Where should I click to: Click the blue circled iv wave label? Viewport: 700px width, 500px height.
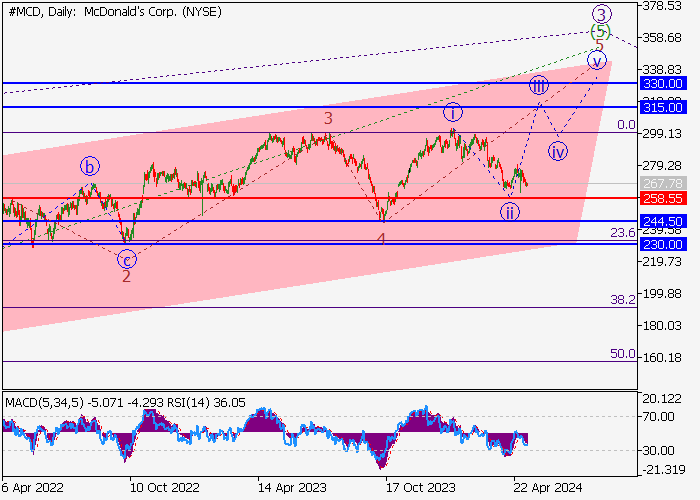[558, 152]
